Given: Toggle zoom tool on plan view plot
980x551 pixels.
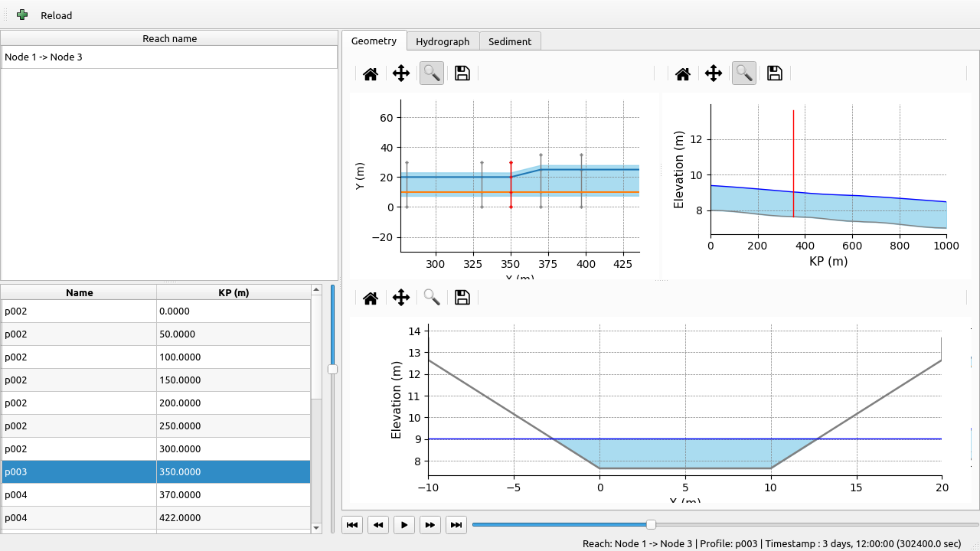Looking at the screenshot, I should point(432,73).
